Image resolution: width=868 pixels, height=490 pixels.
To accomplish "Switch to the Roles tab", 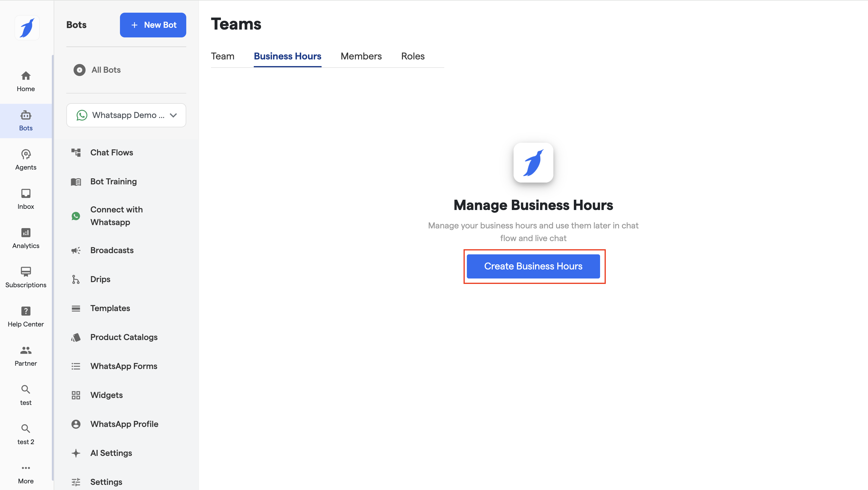I will tap(412, 56).
